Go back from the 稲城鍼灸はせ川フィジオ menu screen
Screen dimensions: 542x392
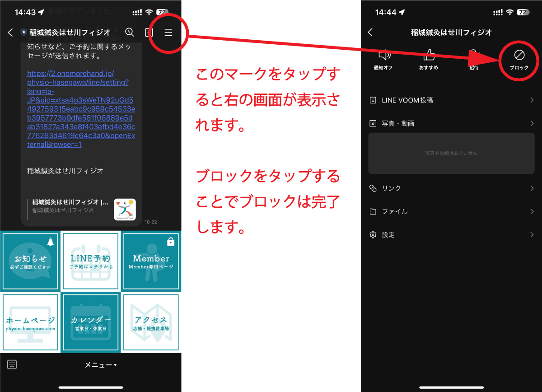coord(370,32)
